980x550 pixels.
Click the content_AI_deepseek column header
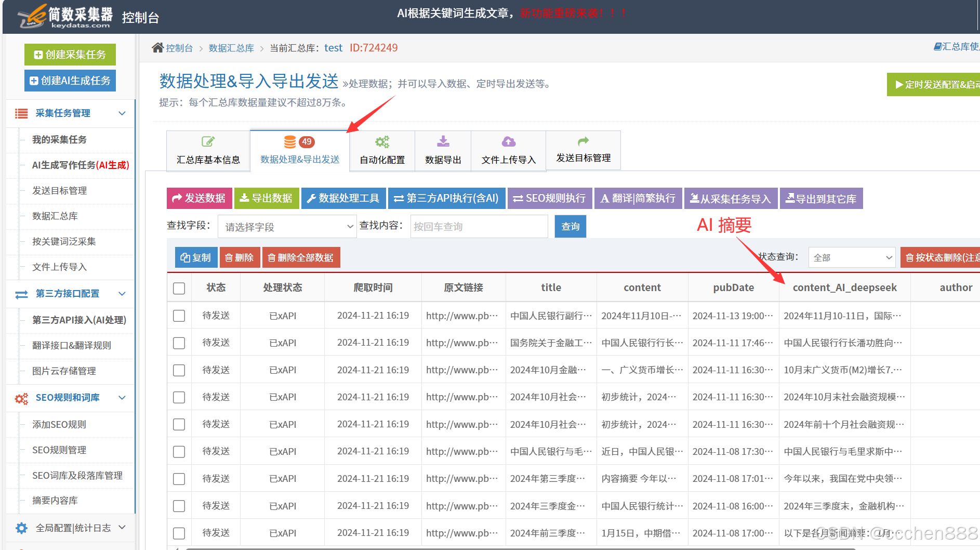pos(845,287)
